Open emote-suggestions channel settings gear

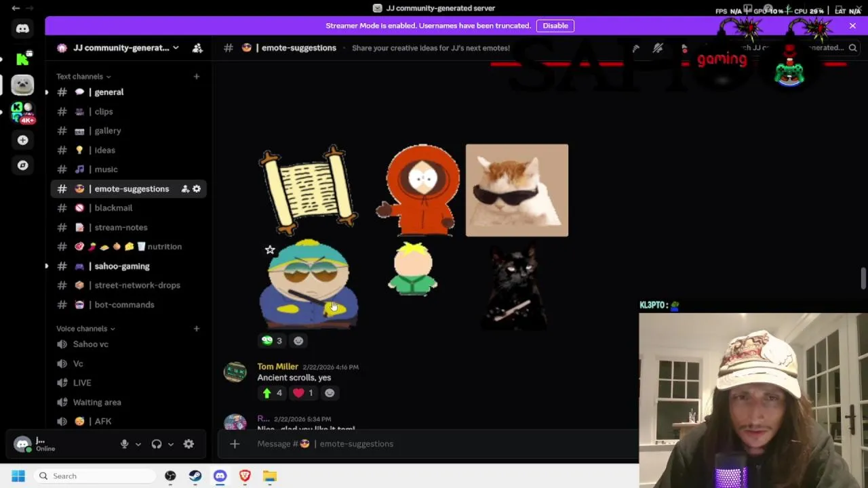(x=197, y=189)
